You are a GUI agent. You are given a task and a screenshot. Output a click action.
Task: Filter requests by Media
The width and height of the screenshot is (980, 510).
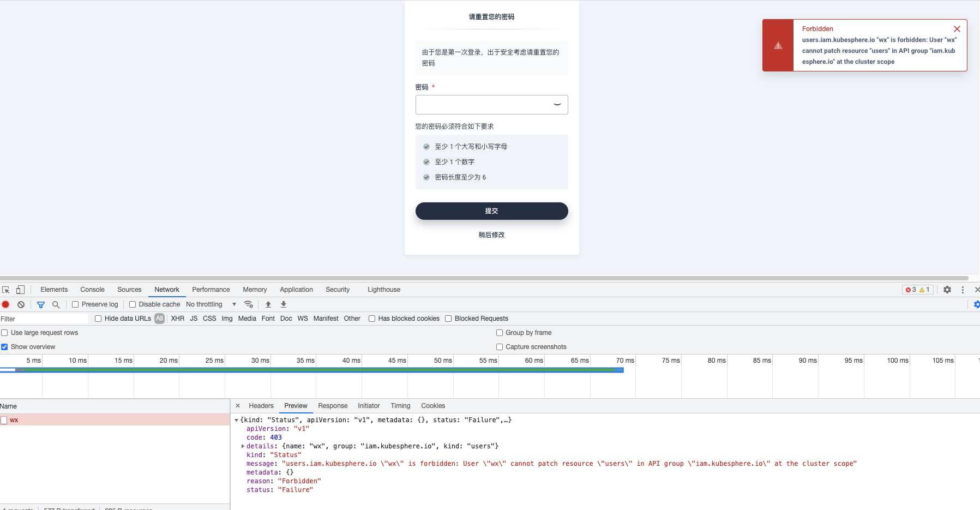click(247, 319)
